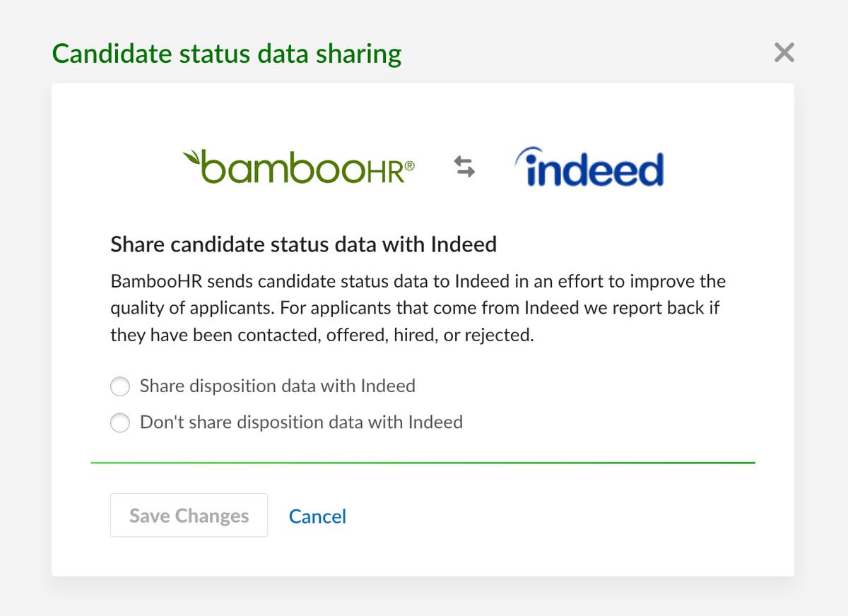This screenshot has height=616, width=848.
Task: Enable sharing disposition data via radio button
Action: coord(120,386)
